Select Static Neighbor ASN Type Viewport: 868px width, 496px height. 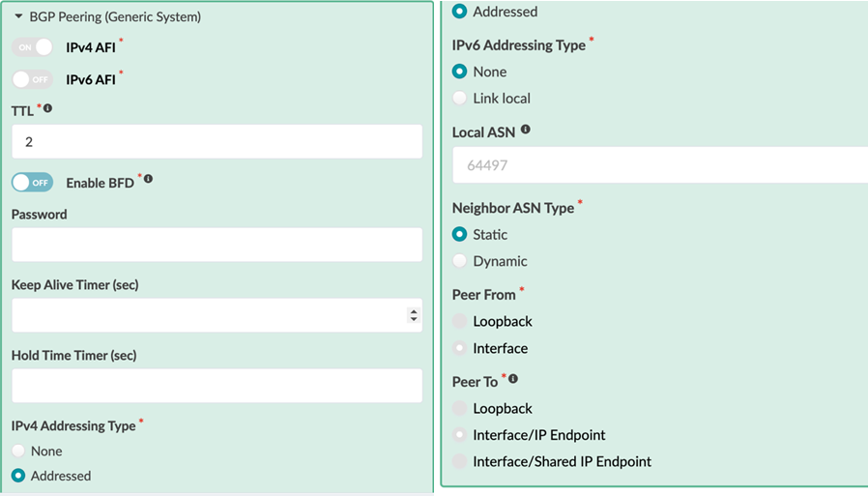[460, 235]
